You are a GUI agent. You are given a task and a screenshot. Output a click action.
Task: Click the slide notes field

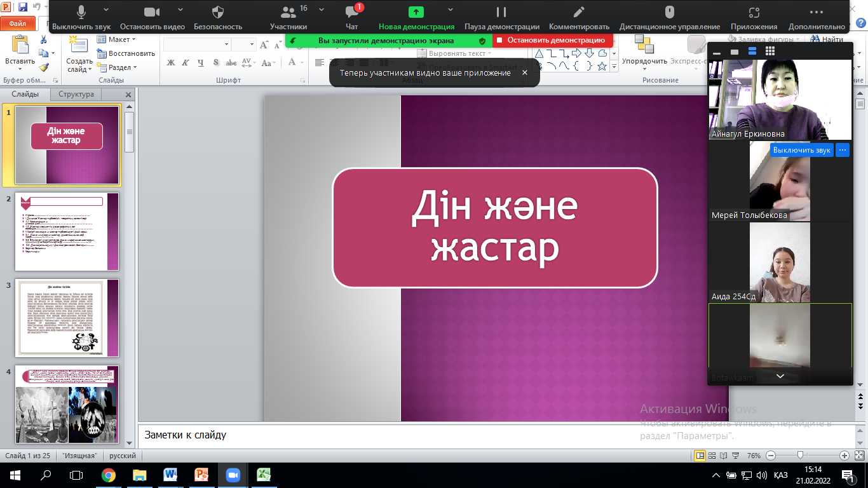coord(496,435)
